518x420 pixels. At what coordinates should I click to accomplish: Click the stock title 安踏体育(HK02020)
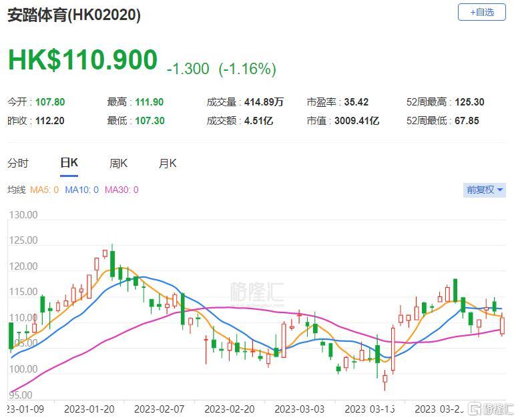tap(74, 15)
